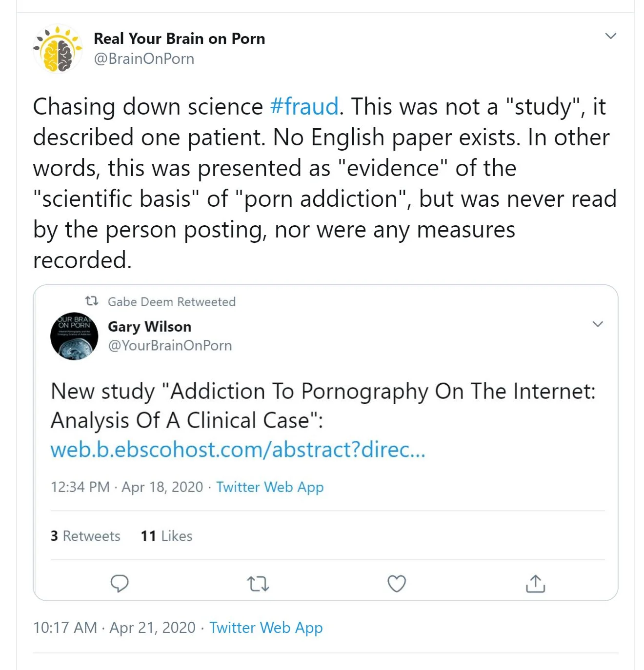Expand the quoted tweet options chevron
644x670 pixels.
click(598, 324)
